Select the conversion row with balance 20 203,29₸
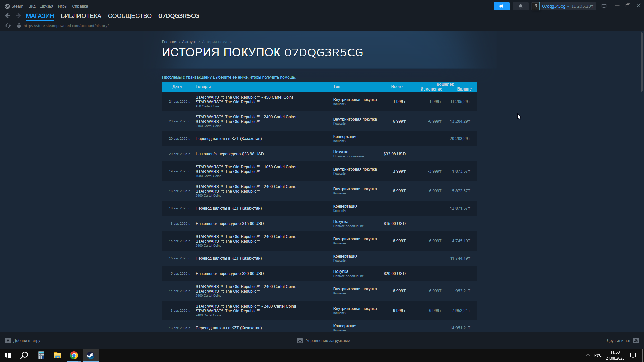Viewport: 644px width, 362px height. click(x=319, y=139)
